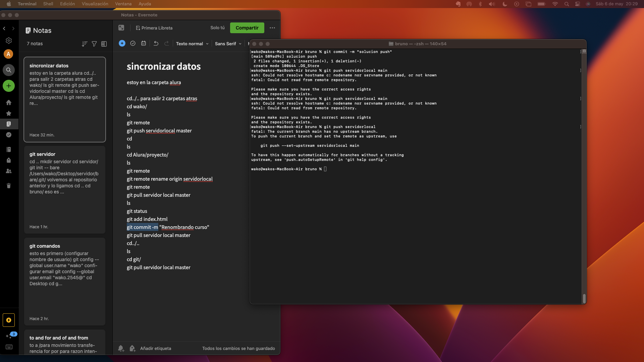644x362 pixels.
Task: Click the green Compartir button
Action: tap(247, 28)
